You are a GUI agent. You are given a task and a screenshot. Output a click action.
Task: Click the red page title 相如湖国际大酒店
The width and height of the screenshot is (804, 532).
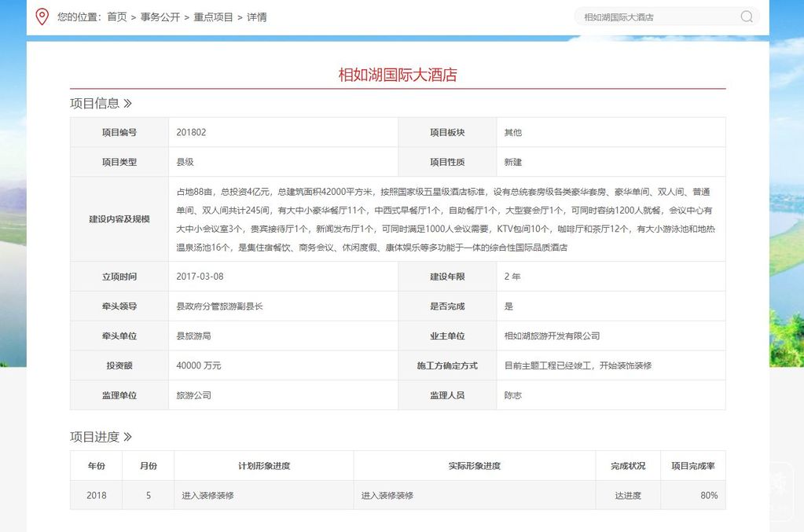pos(397,75)
